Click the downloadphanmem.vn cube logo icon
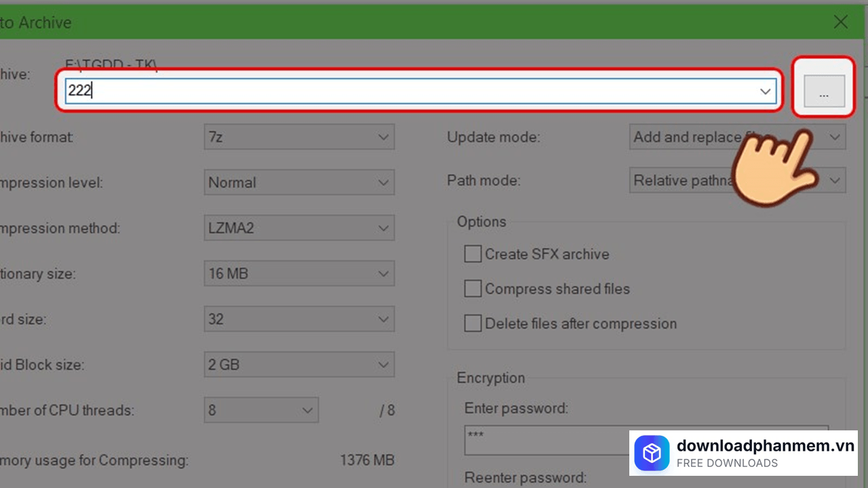This screenshot has height=488, width=868. (x=652, y=453)
